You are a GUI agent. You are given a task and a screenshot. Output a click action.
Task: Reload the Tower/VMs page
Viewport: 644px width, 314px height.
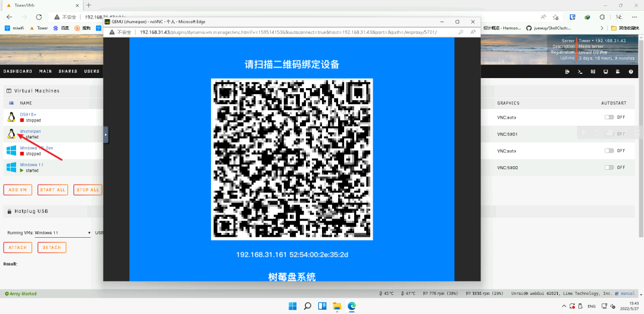[39, 17]
